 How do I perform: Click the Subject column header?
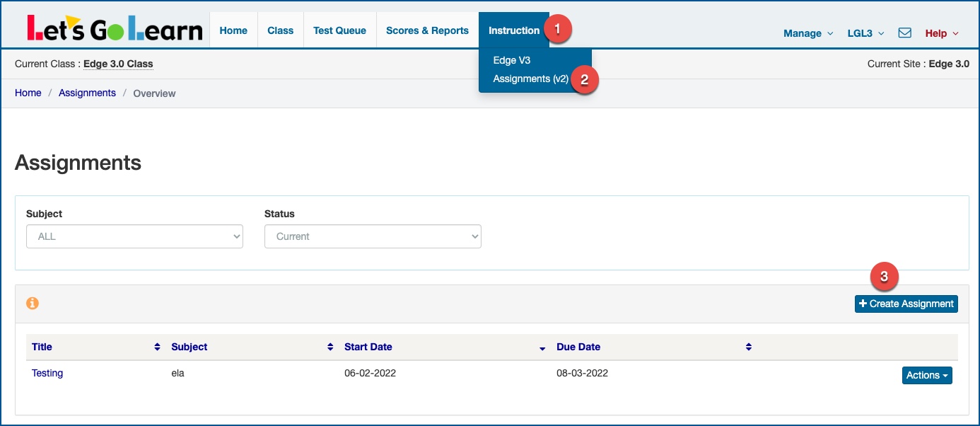[189, 347]
